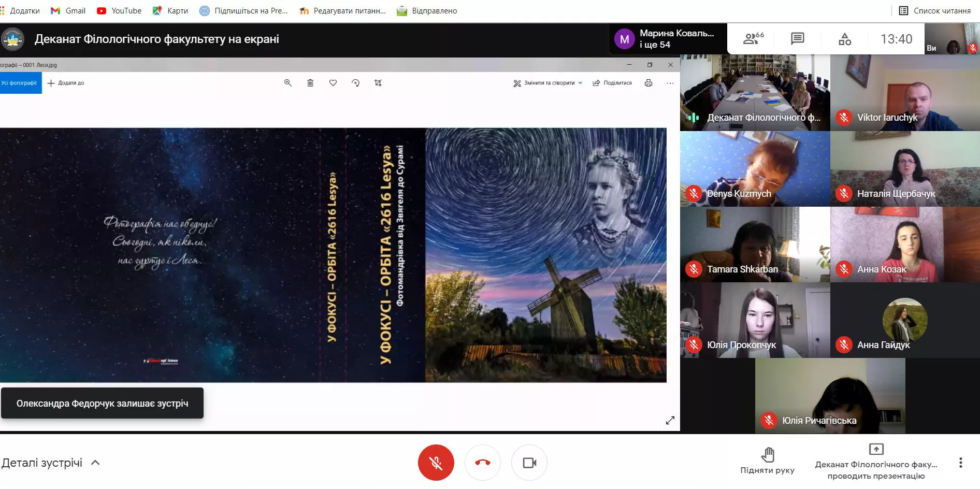The width and height of the screenshot is (980, 489).
Task: Click the Усі фотографії button
Action: 20,83
